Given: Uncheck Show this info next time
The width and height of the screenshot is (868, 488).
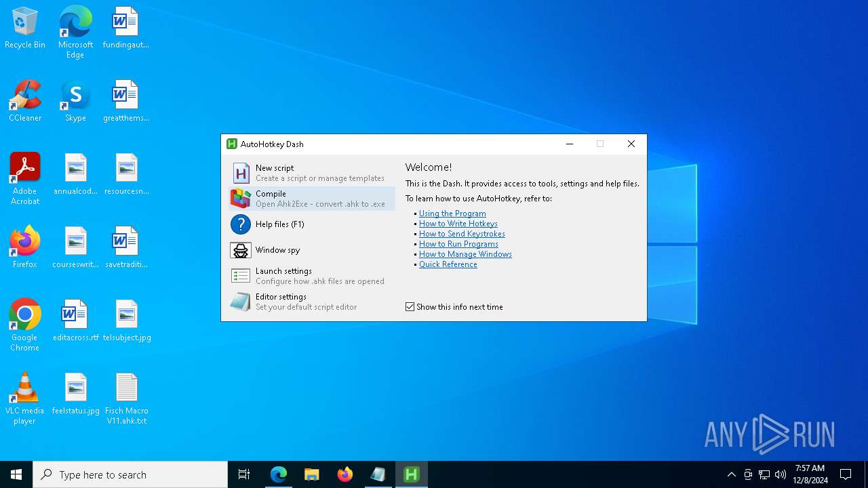Looking at the screenshot, I should (x=410, y=307).
